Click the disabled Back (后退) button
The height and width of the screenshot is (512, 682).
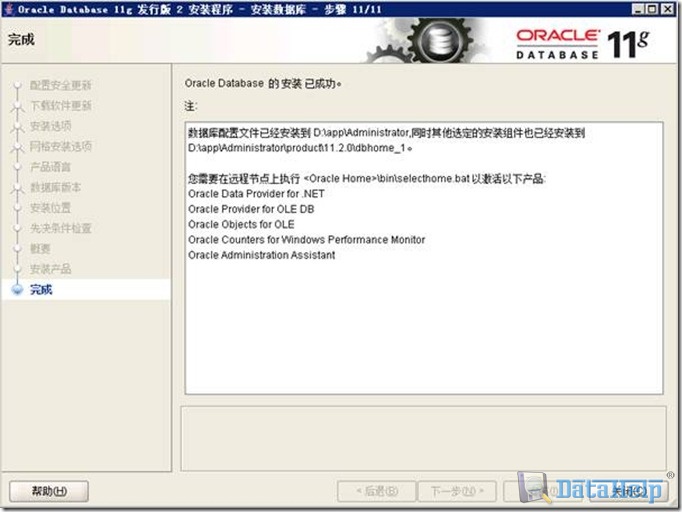pos(376,491)
